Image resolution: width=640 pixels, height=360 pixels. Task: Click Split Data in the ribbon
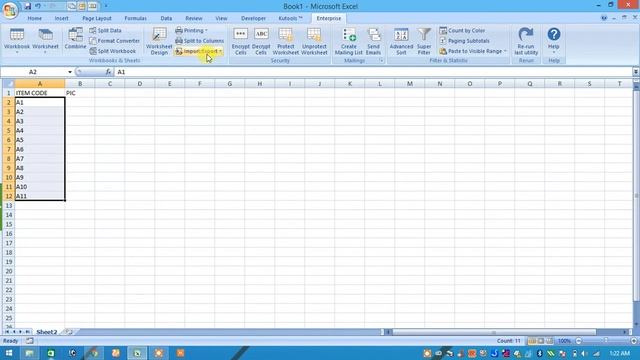tap(105, 30)
